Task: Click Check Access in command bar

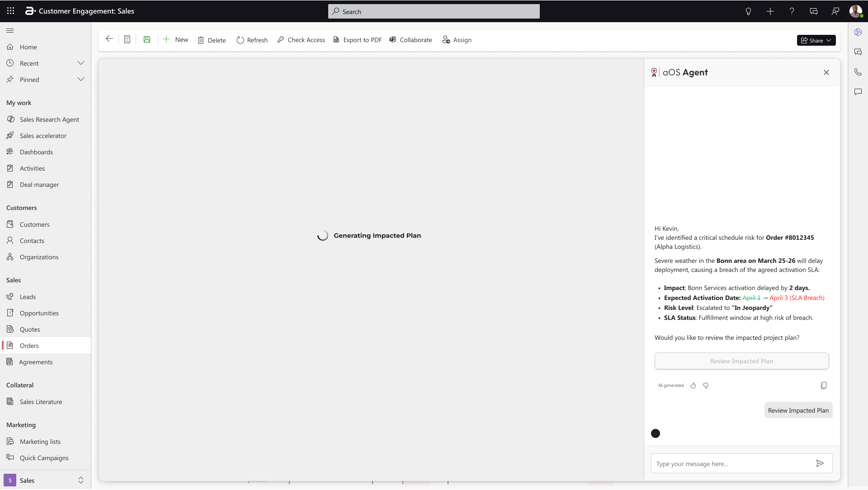Action: click(x=301, y=40)
